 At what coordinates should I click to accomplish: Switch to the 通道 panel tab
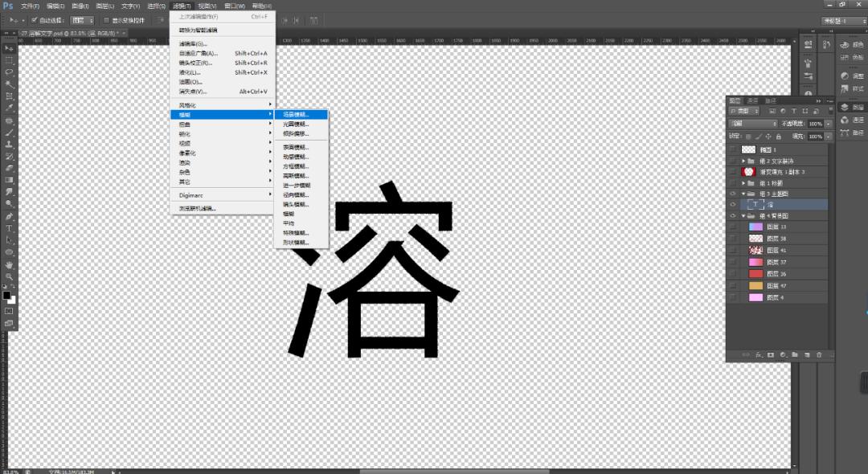click(x=754, y=100)
